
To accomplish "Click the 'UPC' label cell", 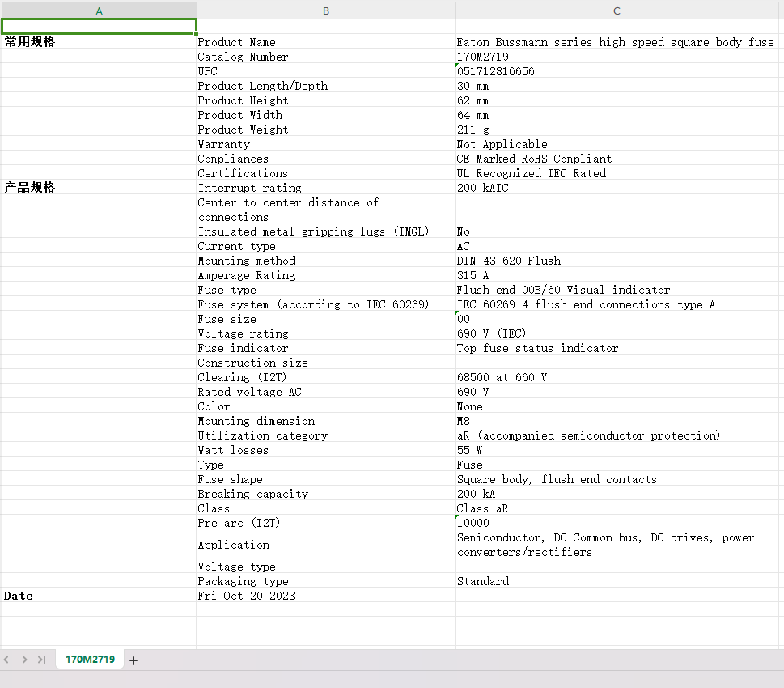I will [x=325, y=70].
